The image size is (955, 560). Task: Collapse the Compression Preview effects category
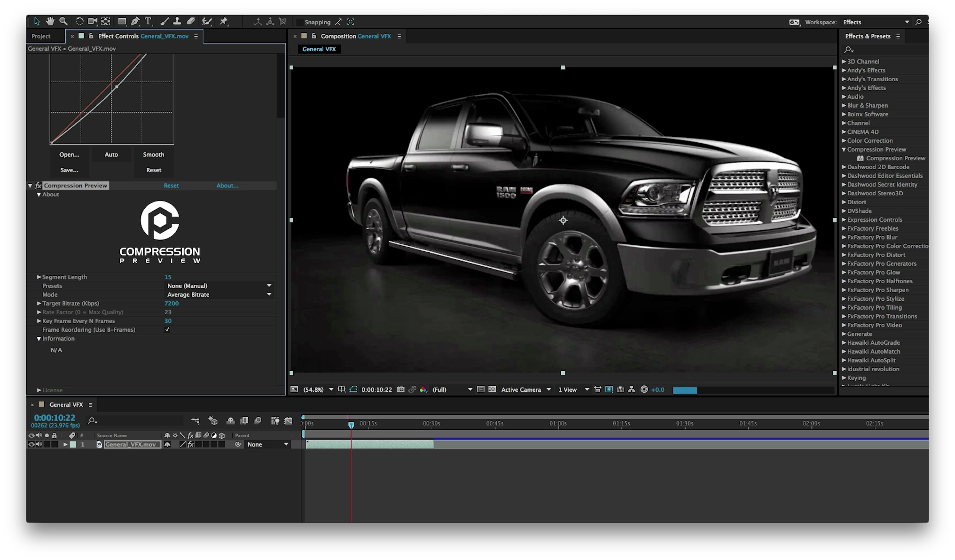(x=844, y=149)
